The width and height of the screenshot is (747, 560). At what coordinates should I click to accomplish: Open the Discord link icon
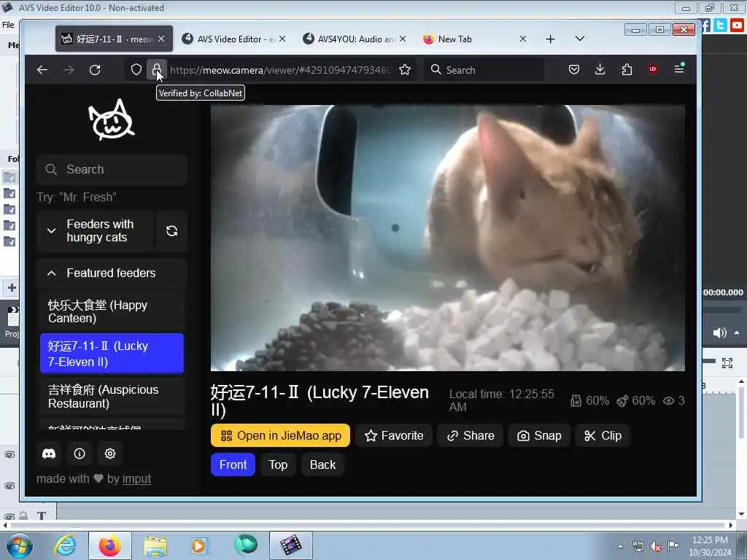coord(49,454)
